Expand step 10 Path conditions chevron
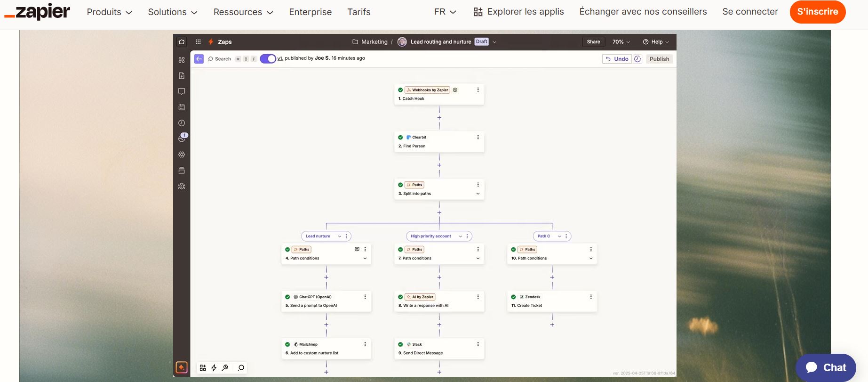This screenshot has width=868, height=382. click(591, 259)
